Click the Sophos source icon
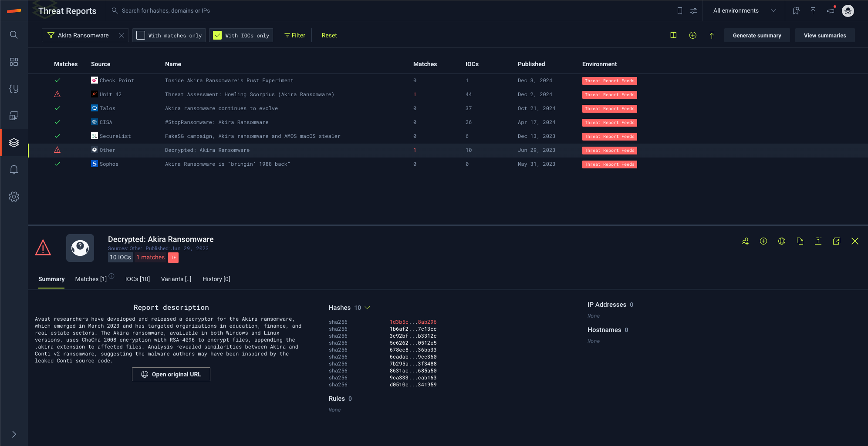Viewport: 868px width, 446px height. pos(95,164)
